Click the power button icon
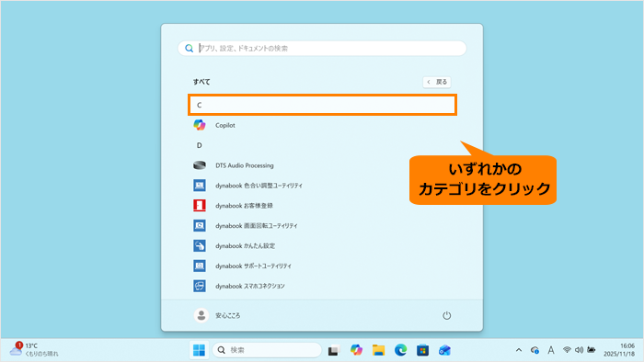Screen dimensions: 644x362 tap(446, 315)
